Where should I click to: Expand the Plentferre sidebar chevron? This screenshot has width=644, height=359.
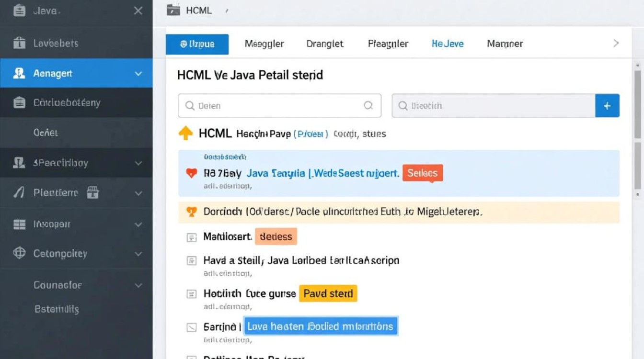pos(138,193)
